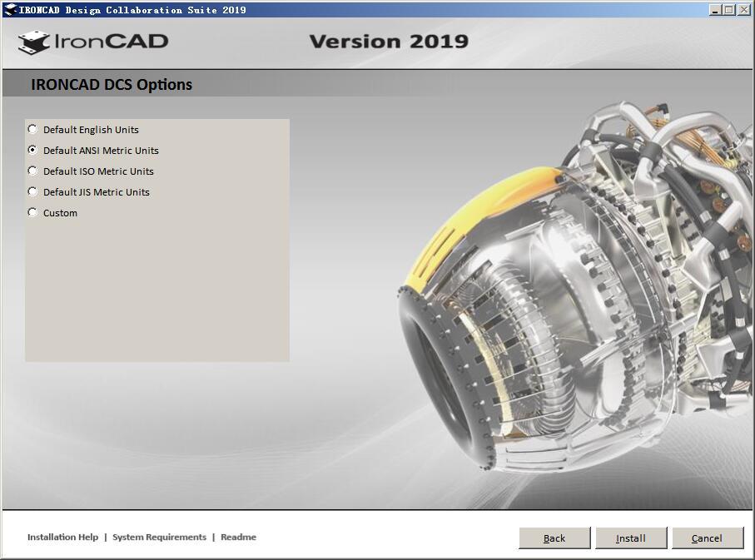Open the System Requirements link
This screenshot has height=560, width=755.
(x=159, y=537)
